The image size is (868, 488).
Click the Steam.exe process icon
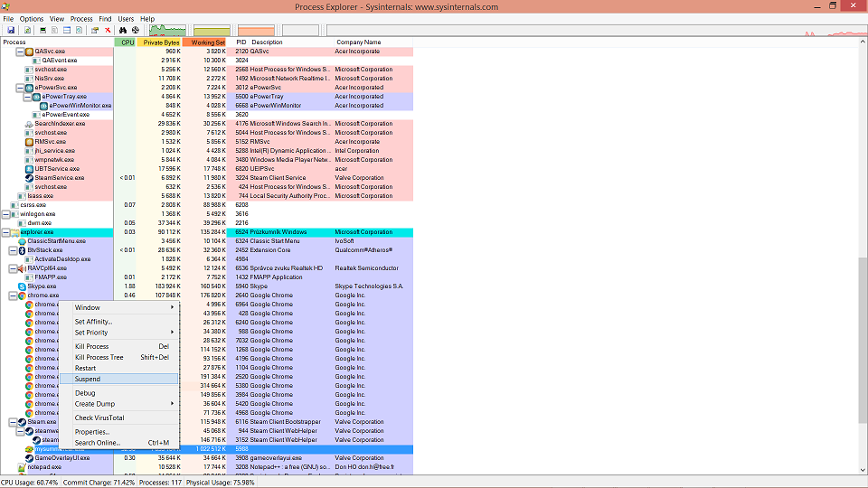click(22, 422)
